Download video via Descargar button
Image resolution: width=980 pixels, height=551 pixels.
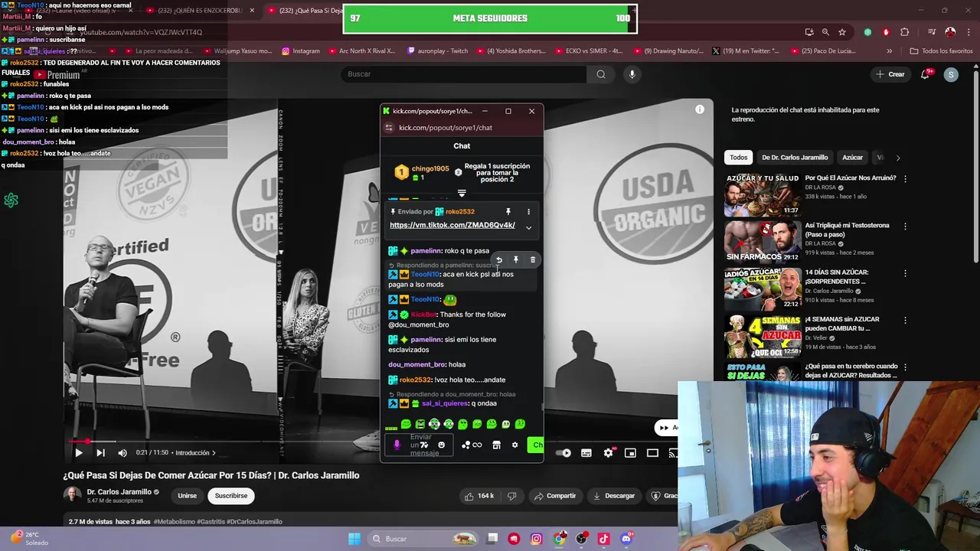click(x=614, y=496)
